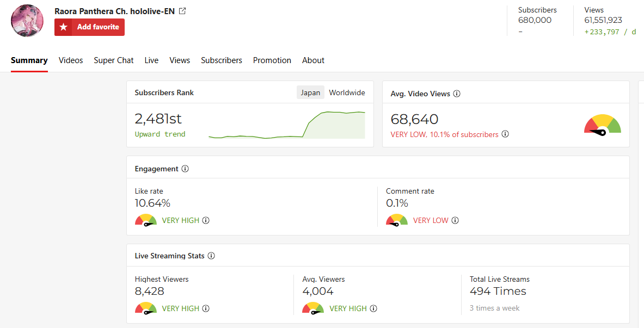Select the Summary tab
The width and height of the screenshot is (644, 328).
click(x=29, y=60)
